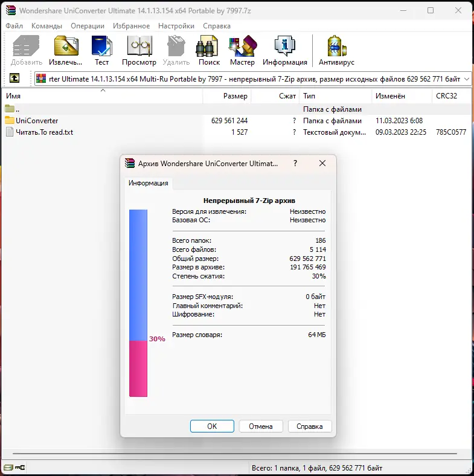Open the Операции menu

pyautogui.click(x=88, y=26)
